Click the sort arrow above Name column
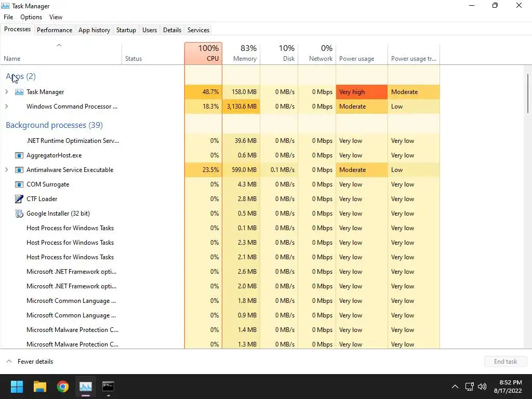Viewport: 532px width, 399px height. (x=59, y=45)
